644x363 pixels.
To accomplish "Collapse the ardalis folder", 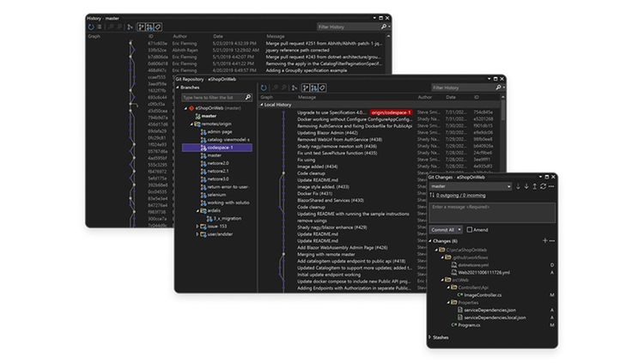I will [197, 210].
